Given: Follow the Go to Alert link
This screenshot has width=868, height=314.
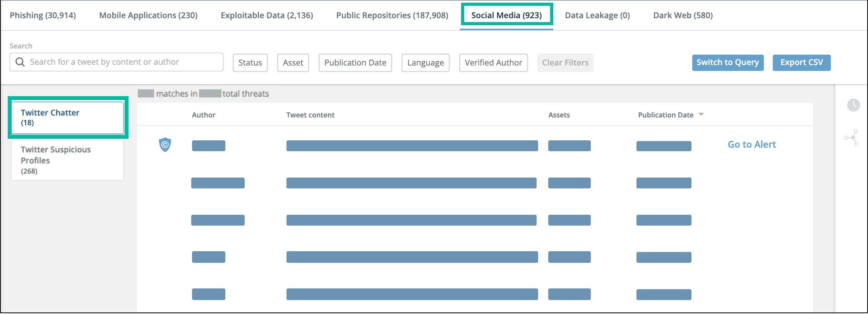Looking at the screenshot, I should pos(751,145).
